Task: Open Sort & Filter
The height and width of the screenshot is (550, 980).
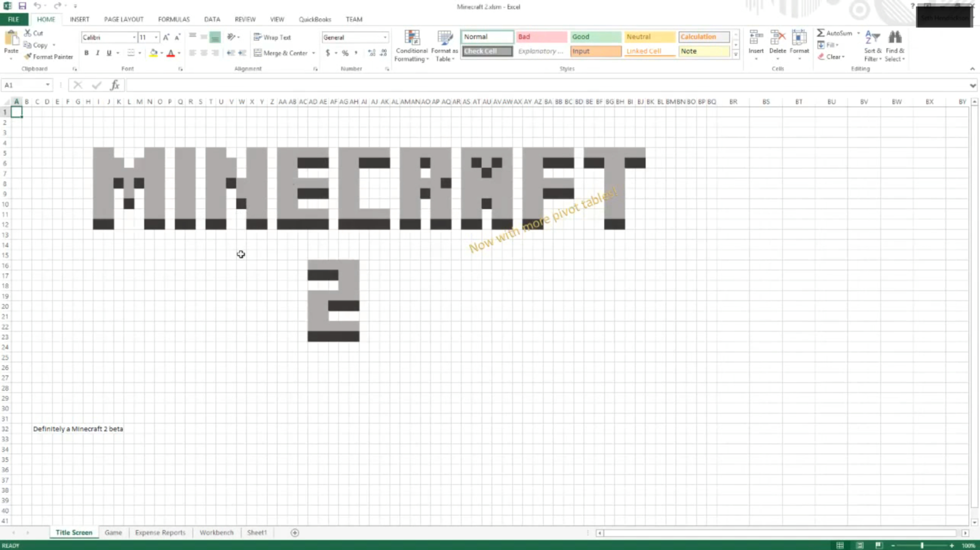Action: click(x=871, y=45)
